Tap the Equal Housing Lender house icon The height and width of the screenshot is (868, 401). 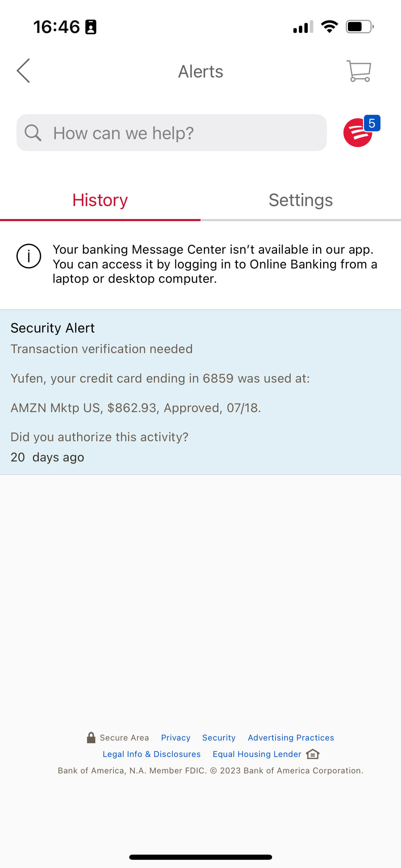point(313,754)
